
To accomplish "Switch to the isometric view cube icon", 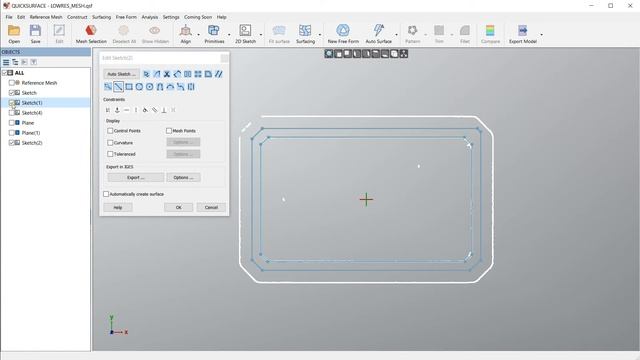I will [x=394, y=54].
